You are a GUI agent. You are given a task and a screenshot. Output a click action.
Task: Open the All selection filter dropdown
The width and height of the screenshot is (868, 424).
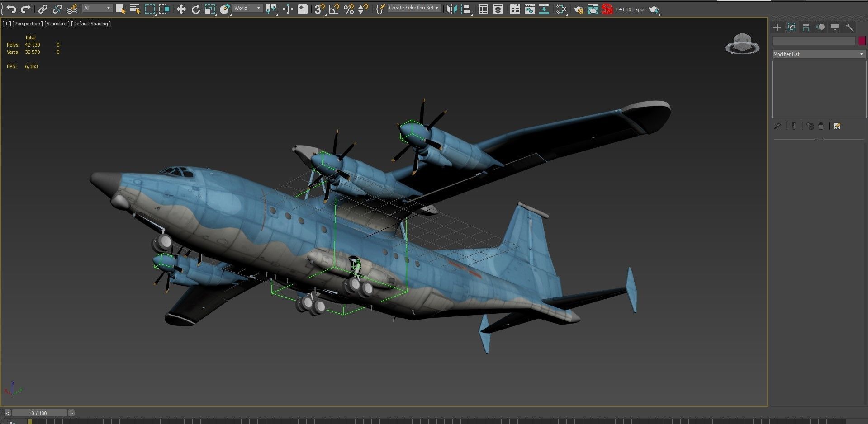(x=97, y=8)
